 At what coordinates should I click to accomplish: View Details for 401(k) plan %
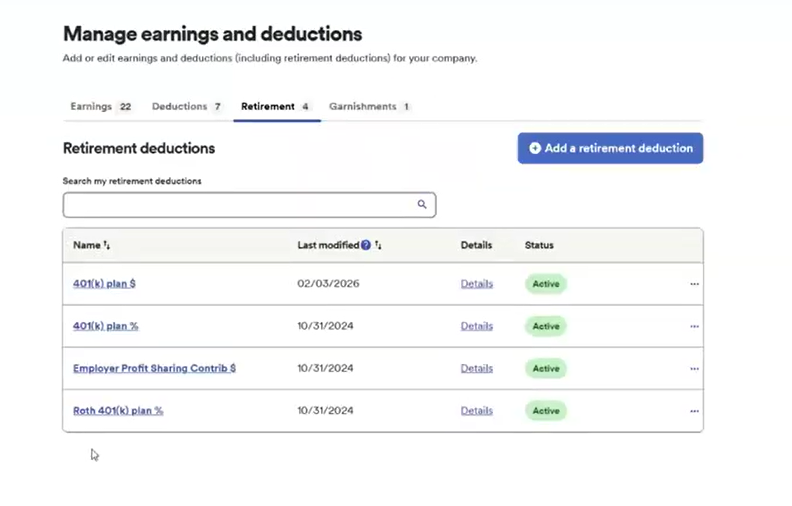tap(477, 326)
